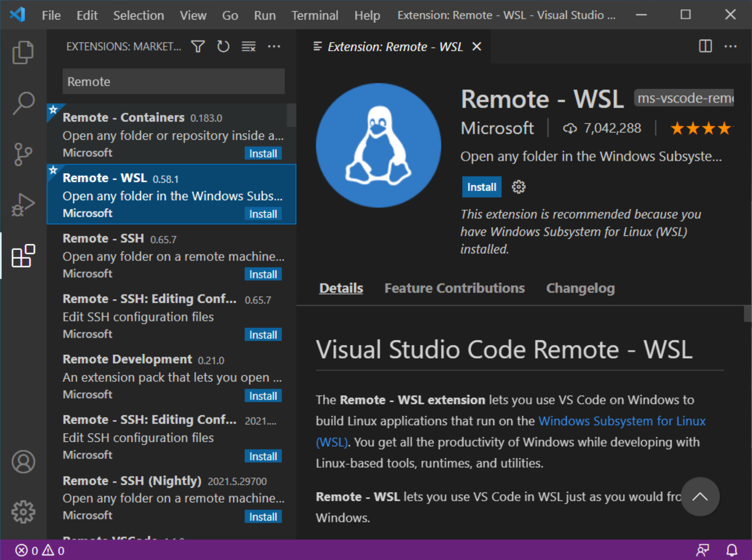
Task: Open the editor More Actions menu
Action: (730, 47)
